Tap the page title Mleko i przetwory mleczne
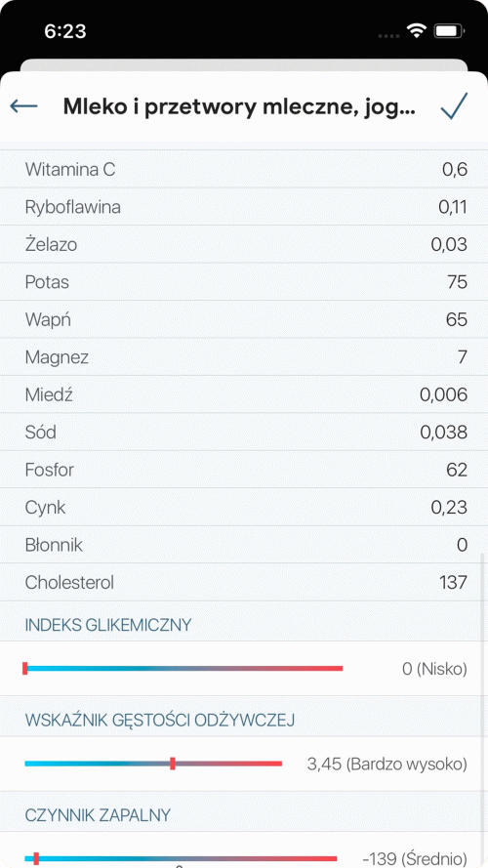 pos(239,106)
